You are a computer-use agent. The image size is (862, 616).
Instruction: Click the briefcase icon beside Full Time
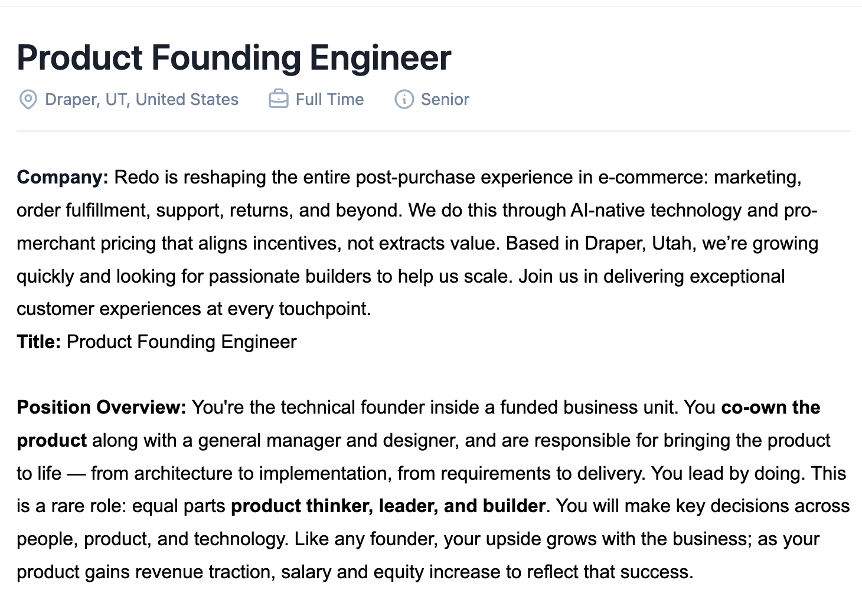coord(279,99)
